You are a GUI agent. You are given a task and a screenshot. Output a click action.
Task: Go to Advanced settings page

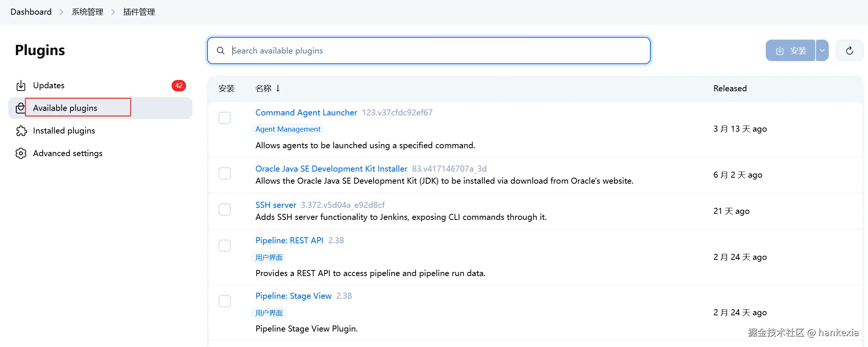(x=68, y=154)
